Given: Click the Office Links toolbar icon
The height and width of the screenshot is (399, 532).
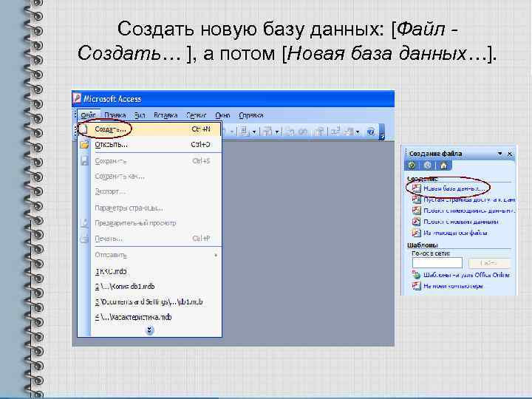Looking at the screenshot, I should [245, 132].
